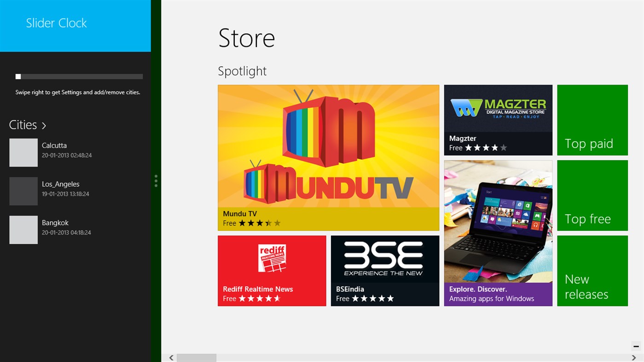Open the Top paid category
The image size is (644, 362).
click(592, 120)
